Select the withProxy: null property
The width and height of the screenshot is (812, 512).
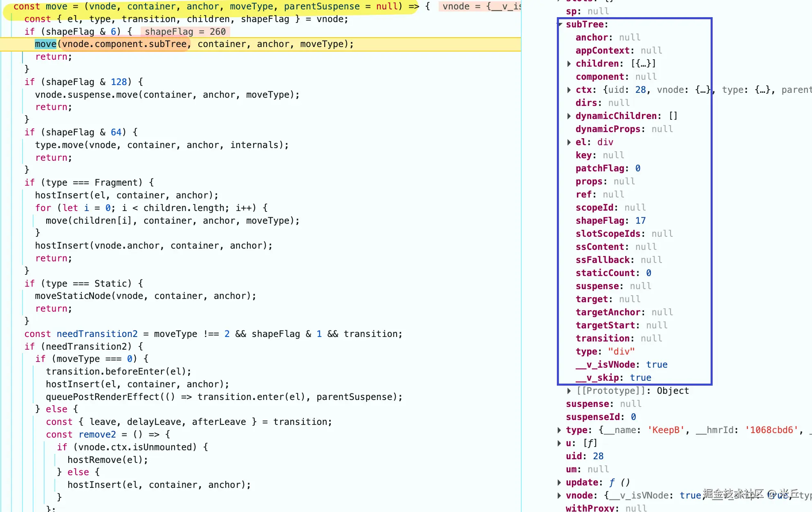point(606,508)
